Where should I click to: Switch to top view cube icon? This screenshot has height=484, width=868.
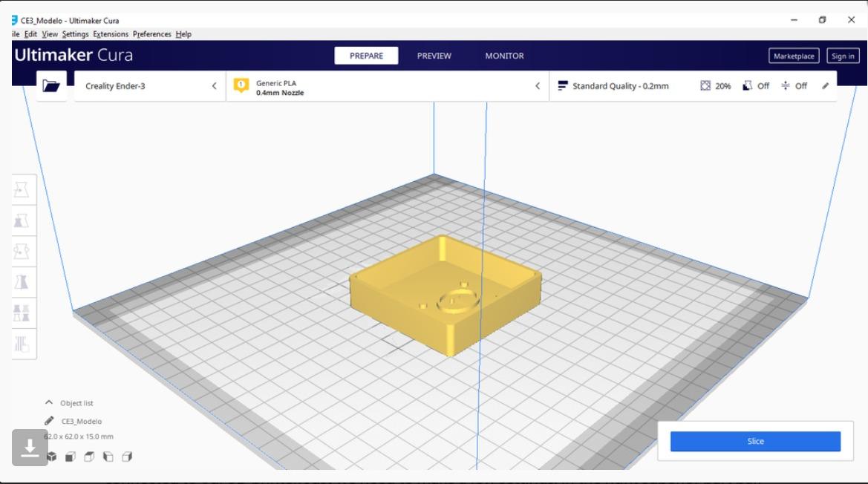(89, 457)
